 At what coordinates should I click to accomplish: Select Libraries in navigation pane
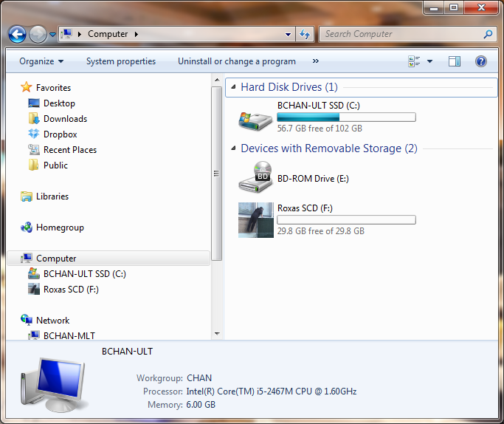pos(52,196)
